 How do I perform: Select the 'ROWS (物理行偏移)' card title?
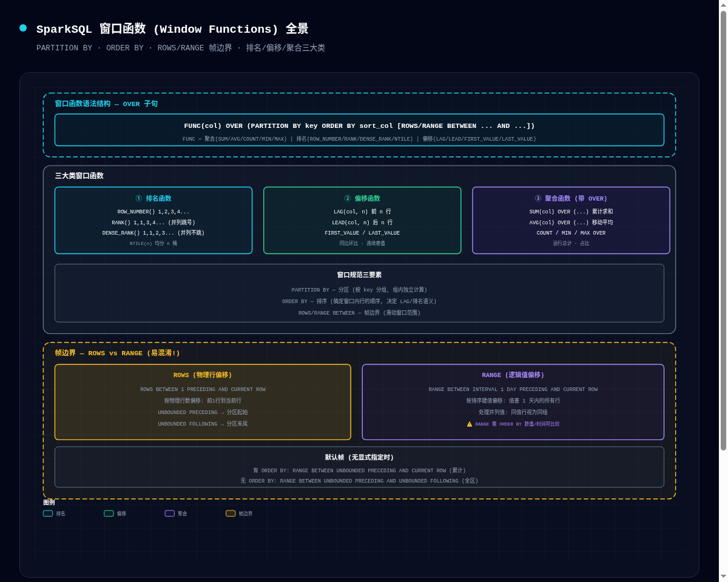[203, 375]
